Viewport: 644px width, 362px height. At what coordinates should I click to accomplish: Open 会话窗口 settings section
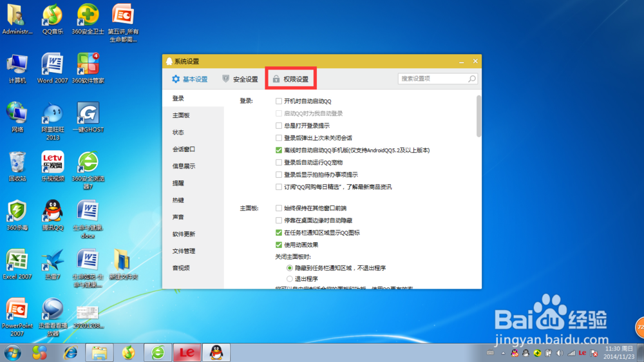point(193,149)
